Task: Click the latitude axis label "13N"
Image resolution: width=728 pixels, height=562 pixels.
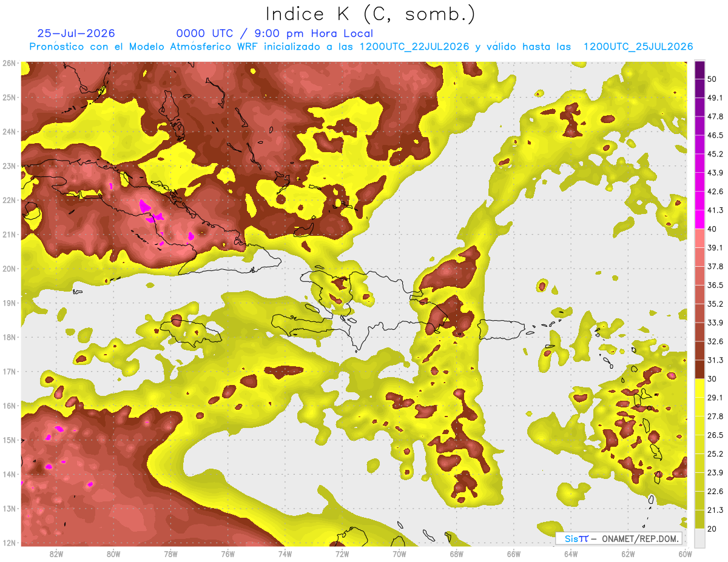Action: 9,509
